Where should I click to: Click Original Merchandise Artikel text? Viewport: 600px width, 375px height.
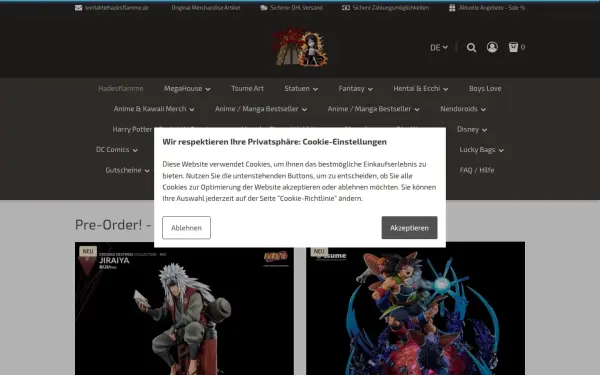(x=206, y=8)
